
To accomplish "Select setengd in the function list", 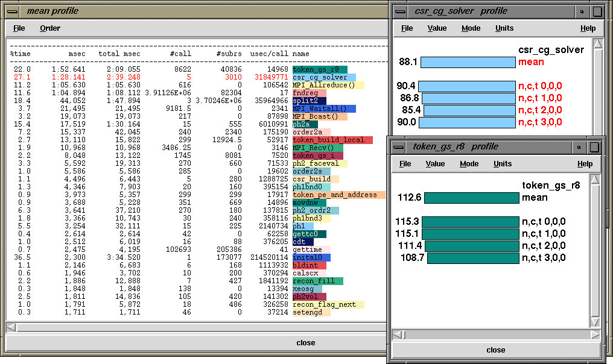I will 311,312.
